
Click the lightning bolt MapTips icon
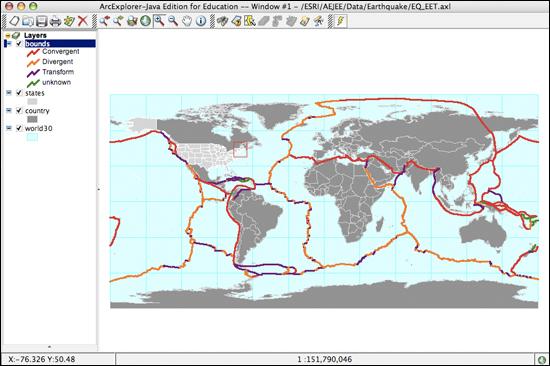point(340,21)
